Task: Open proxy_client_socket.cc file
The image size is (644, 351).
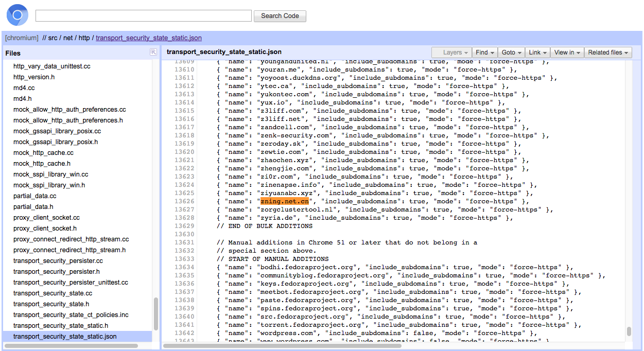Action: coord(46,218)
